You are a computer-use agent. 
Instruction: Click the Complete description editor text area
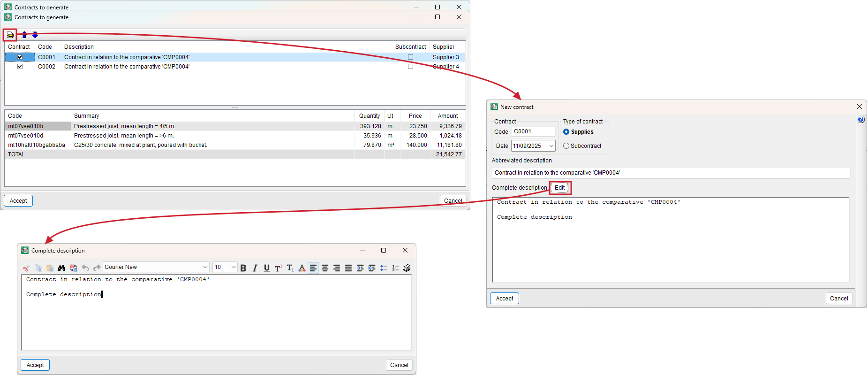217,312
